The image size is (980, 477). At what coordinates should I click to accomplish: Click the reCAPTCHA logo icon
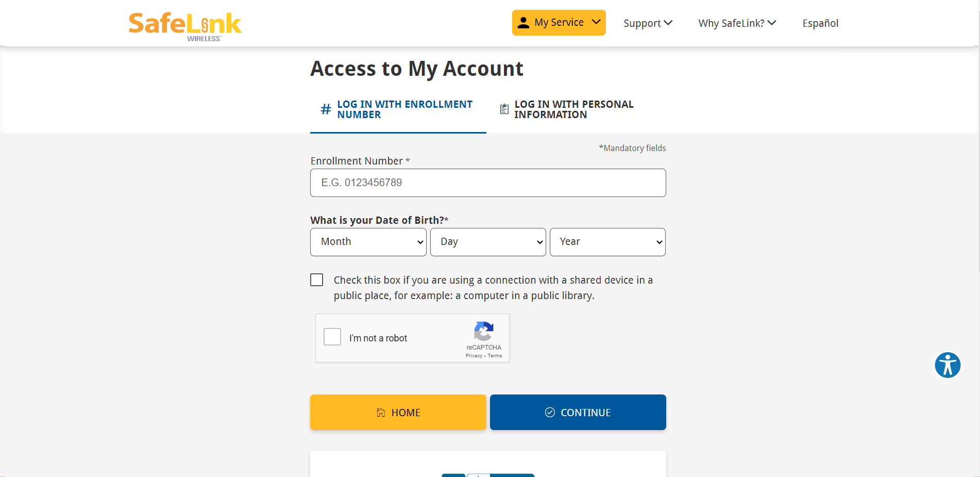point(484,331)
